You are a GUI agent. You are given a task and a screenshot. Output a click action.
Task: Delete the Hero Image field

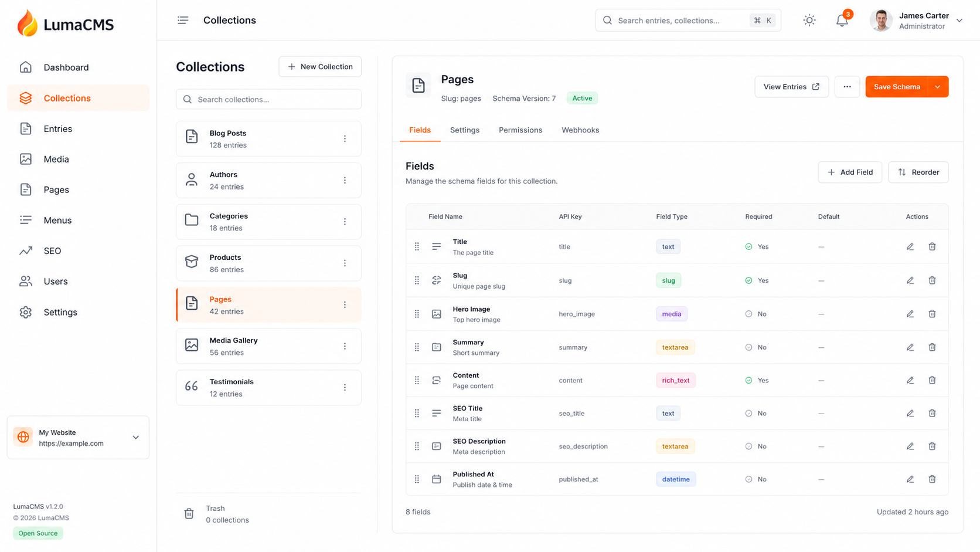[932, 314]
